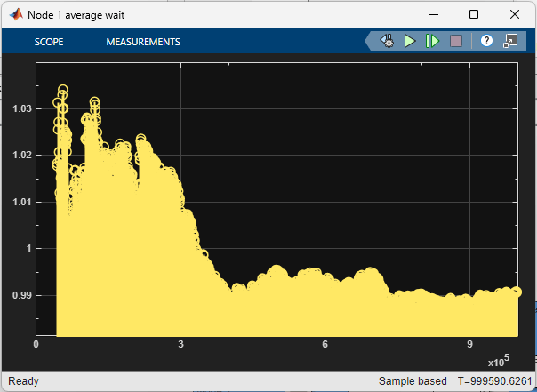Click the 0.99 y-axis label

21,295
